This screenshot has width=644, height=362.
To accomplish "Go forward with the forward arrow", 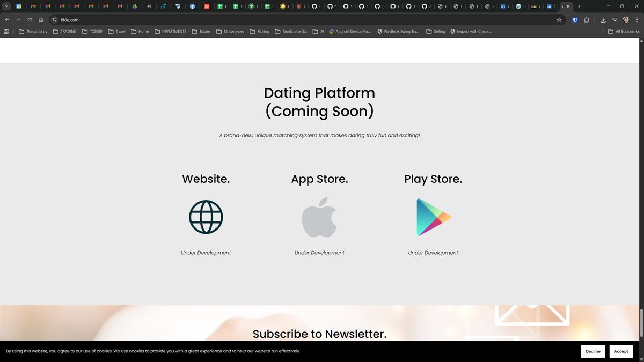I will (x=18, y=20).
